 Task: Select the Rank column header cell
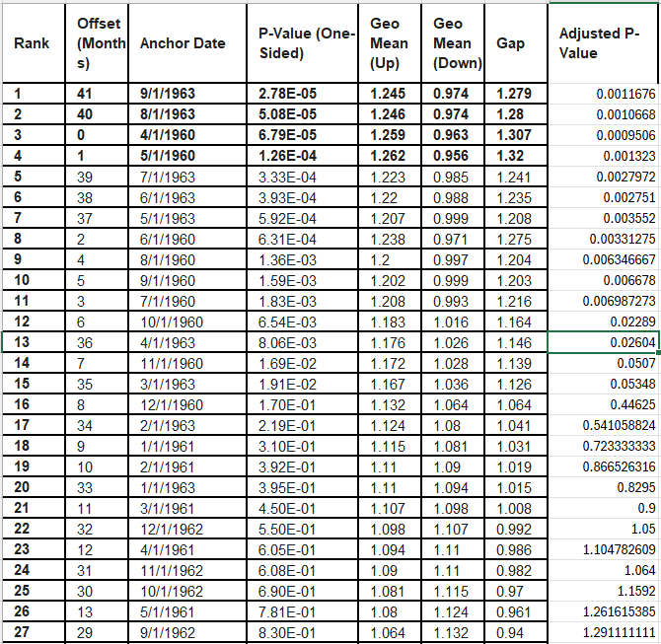34,43
